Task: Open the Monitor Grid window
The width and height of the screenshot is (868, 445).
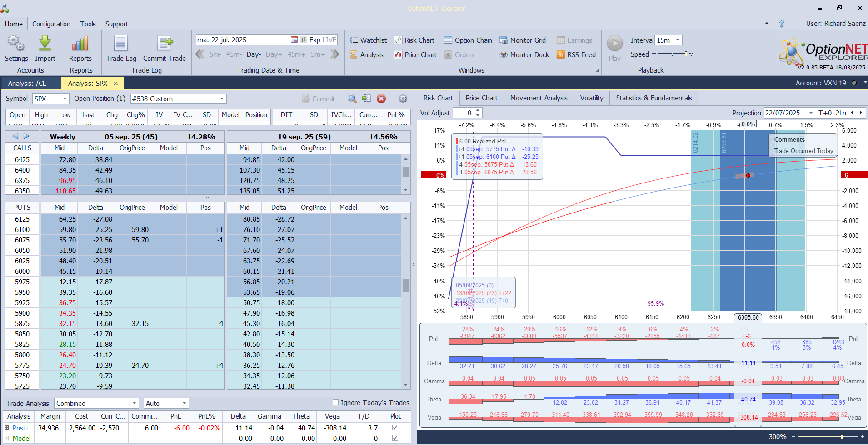Action: click(523, 40)
